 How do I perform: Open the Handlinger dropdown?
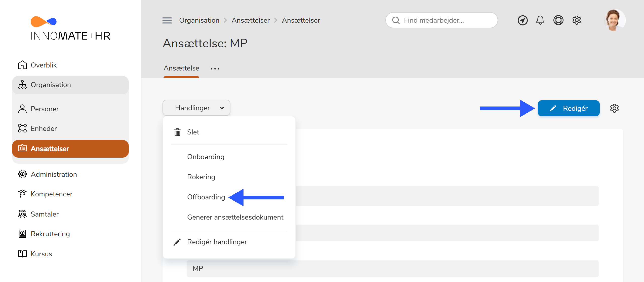[x=196, y=108]
